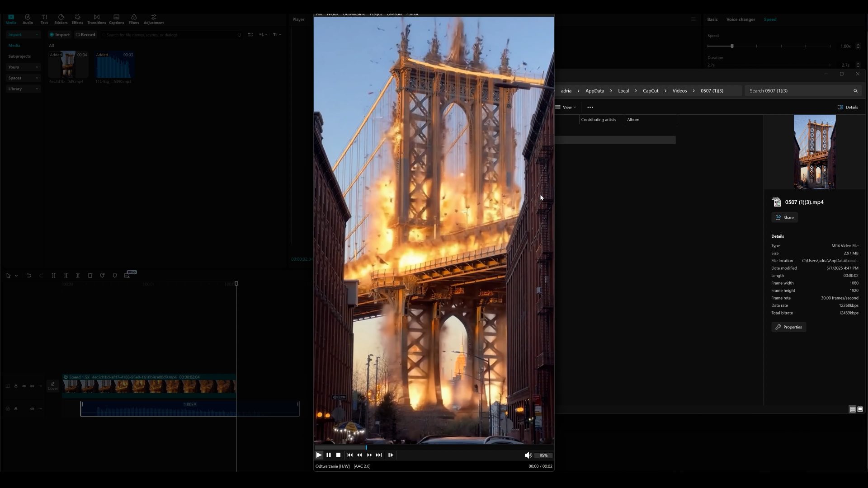Screen dimensions: 868x488
Task: Adjust the Speed slider handle in CapCut
Action: [732, 46]
